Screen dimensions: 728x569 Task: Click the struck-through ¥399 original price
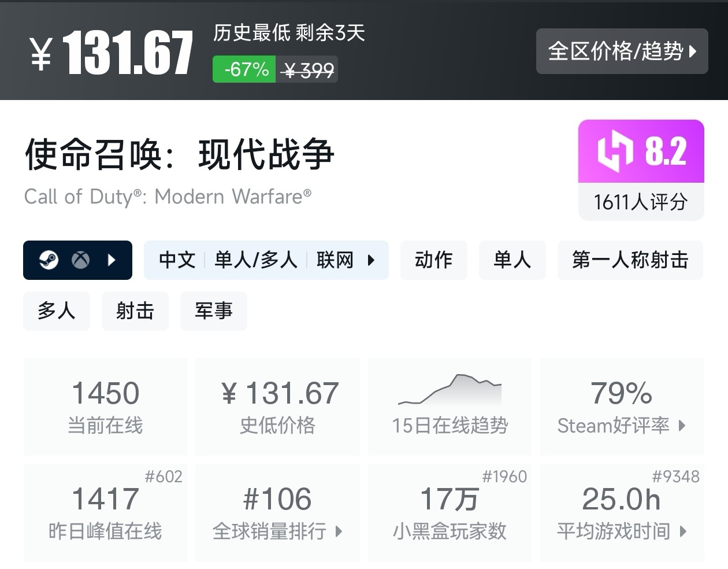tap(307, 70)
